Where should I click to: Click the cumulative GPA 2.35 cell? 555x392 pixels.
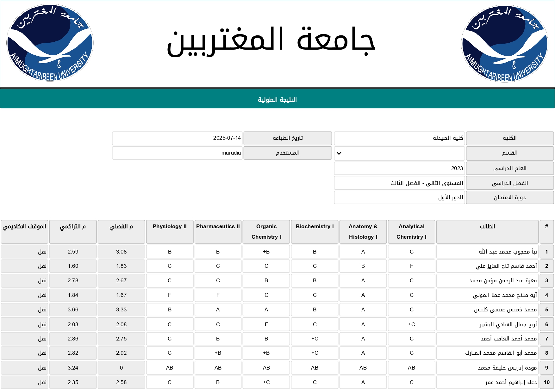73,382
